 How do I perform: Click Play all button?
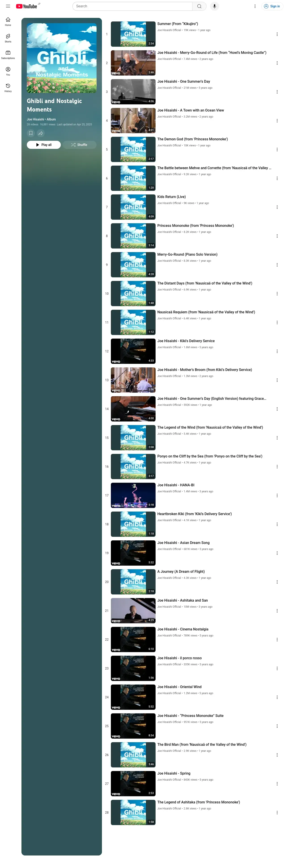pyautogui.click(x=44, y=145)
